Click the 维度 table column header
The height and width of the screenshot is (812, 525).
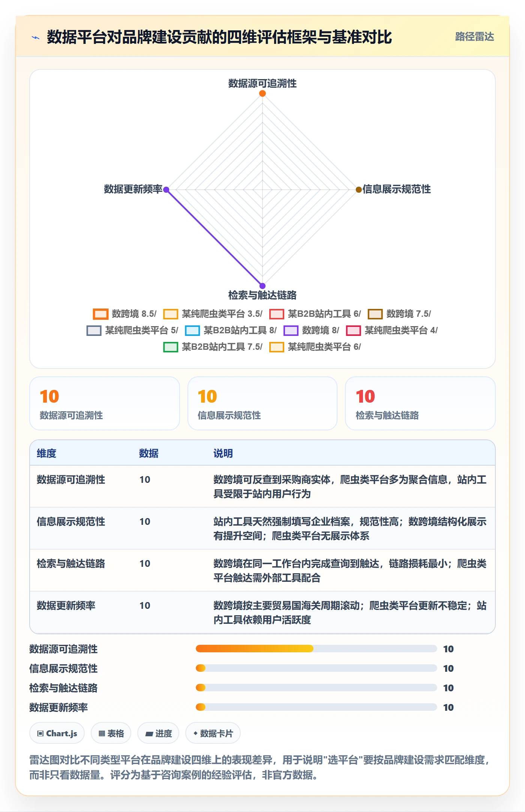[x=46, y=453]
